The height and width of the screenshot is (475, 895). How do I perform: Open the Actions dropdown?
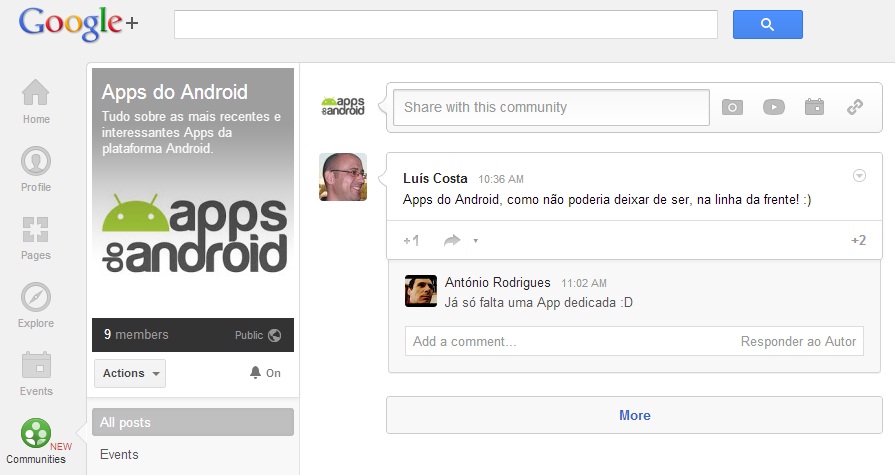(x=130, y=373)
